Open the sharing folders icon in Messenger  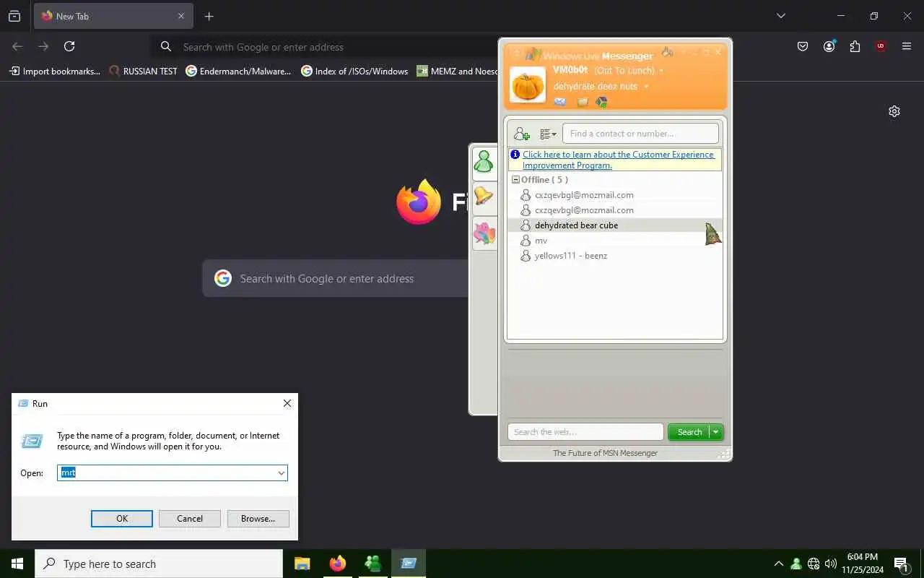click(583, 102)
